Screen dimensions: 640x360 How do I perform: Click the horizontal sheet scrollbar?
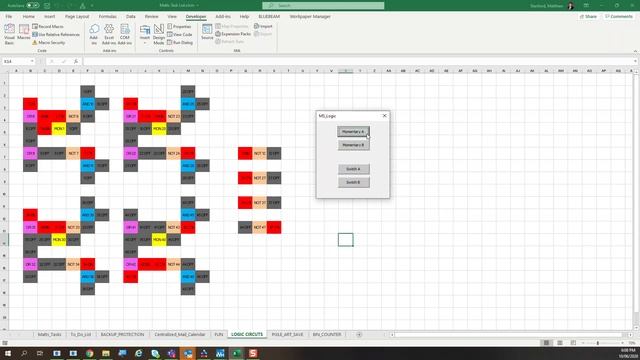click(x=510, y=335)
